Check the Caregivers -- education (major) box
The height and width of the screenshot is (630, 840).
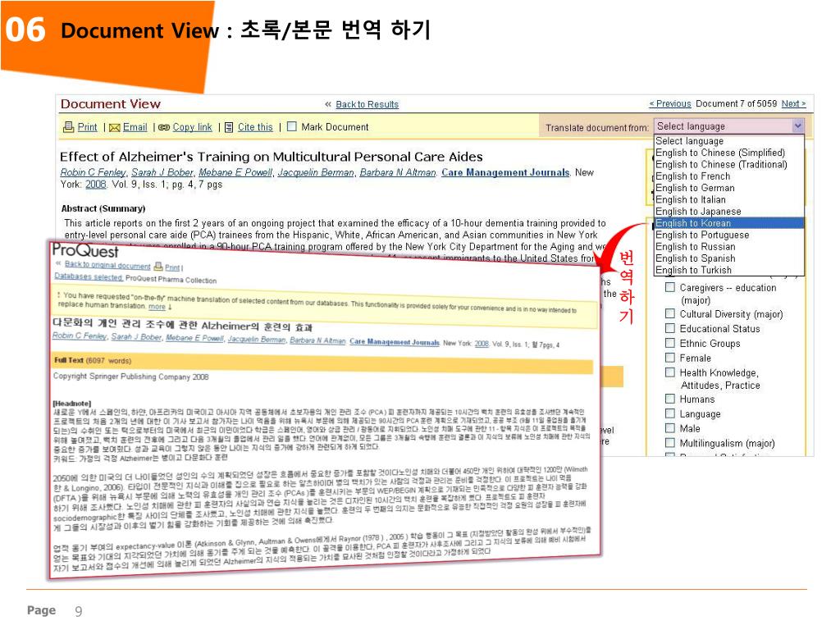click(669, 287)
